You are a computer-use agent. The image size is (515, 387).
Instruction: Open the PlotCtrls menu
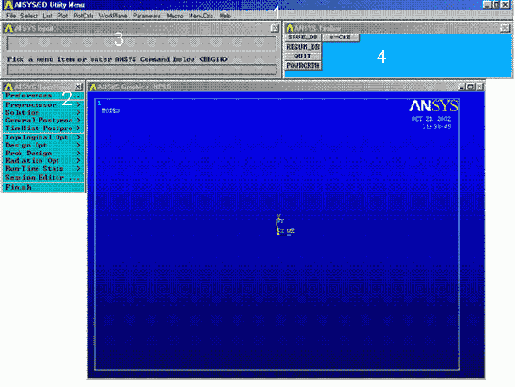point(83,15)
